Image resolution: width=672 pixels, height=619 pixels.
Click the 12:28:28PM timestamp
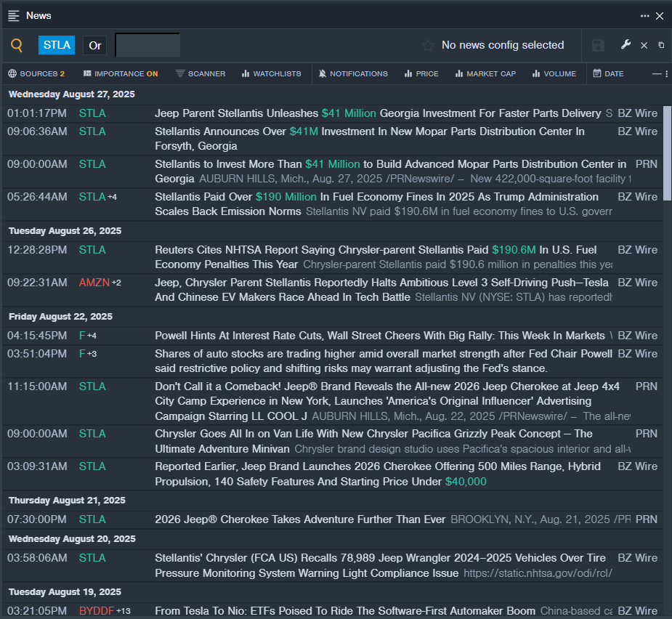37,250
